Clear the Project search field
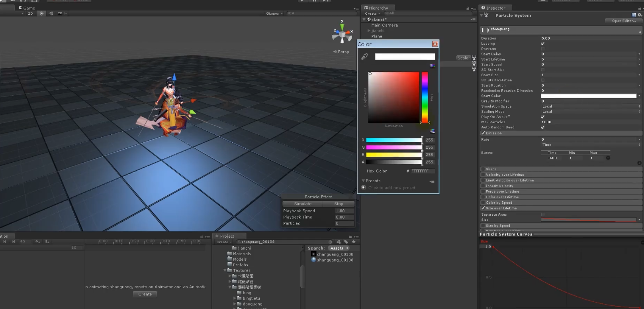This screenshot has width=644, height=309. (330, 242)
